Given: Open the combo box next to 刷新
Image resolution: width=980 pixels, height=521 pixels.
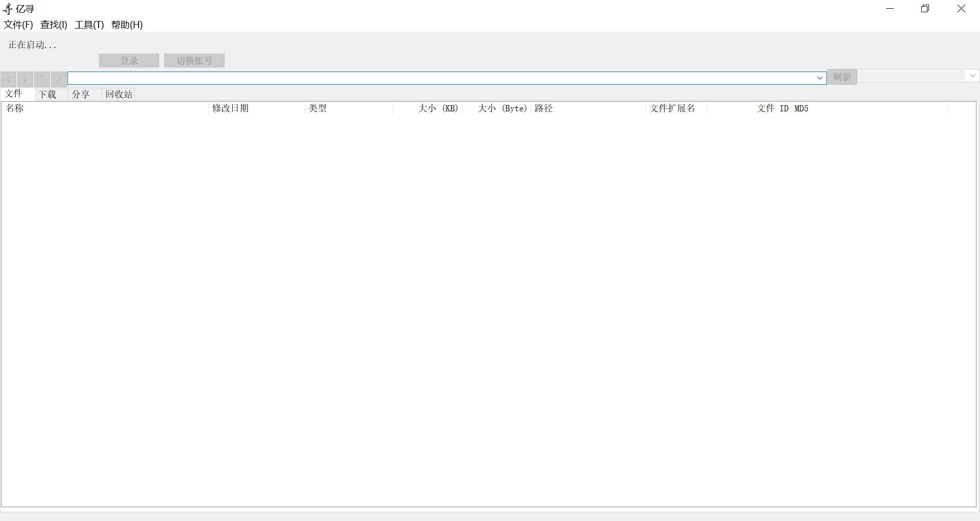Looking at the screenshot, I should pyautogui.click(x=918, y=76).
